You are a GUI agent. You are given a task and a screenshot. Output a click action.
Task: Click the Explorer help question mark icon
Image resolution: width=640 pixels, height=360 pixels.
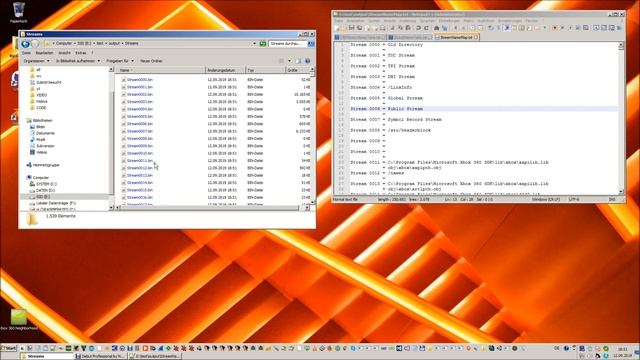[x=308, y=61]
